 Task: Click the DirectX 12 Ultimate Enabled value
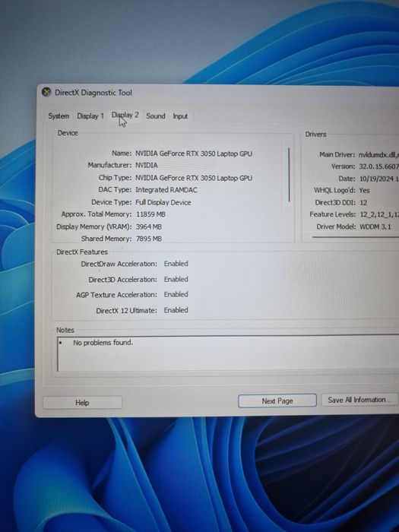click(176, 310)
